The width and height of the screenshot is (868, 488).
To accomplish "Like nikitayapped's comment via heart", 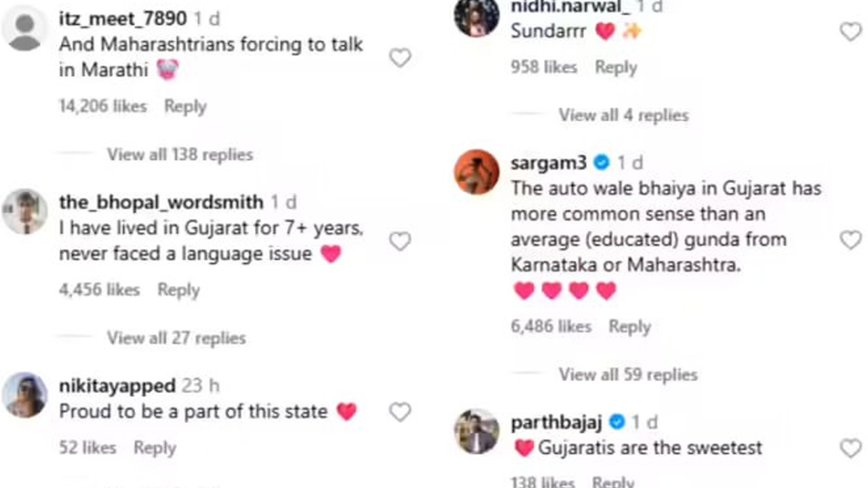I will pos(400,412).
